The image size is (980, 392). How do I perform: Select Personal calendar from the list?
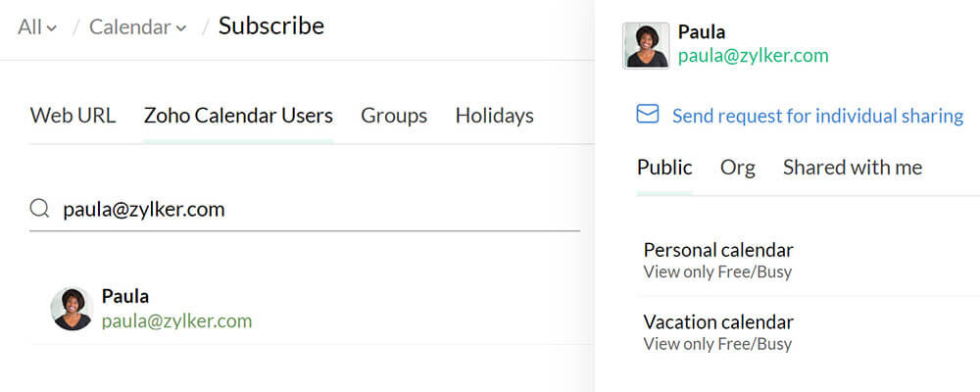718,250
